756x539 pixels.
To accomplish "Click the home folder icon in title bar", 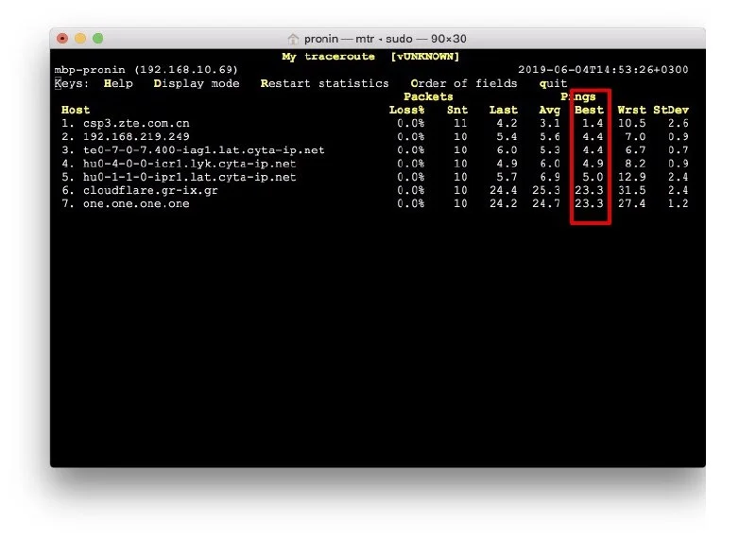I will point(293,39).
